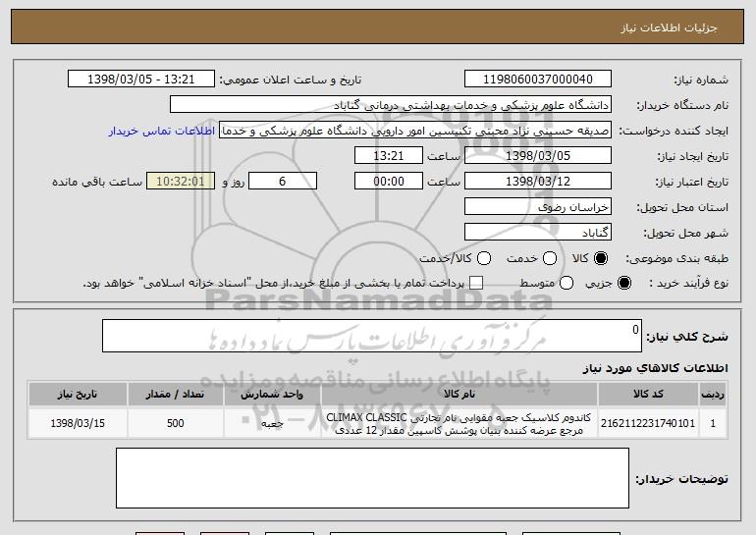The height and width of the screenshot is (535, 756).
Task: Click the countdown timer 10:32:01
Action: point(181,182)
